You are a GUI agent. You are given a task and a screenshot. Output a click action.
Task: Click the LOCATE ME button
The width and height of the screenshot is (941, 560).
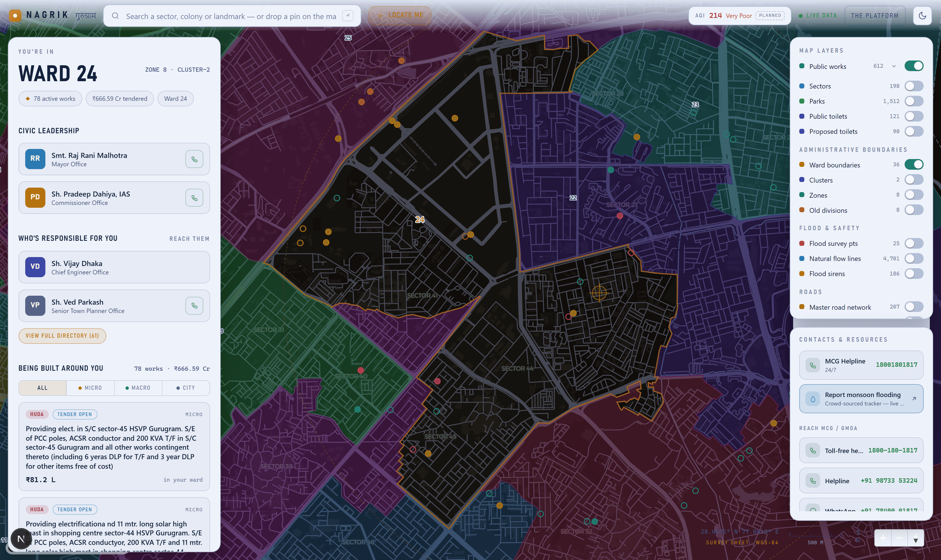point(400,15)
